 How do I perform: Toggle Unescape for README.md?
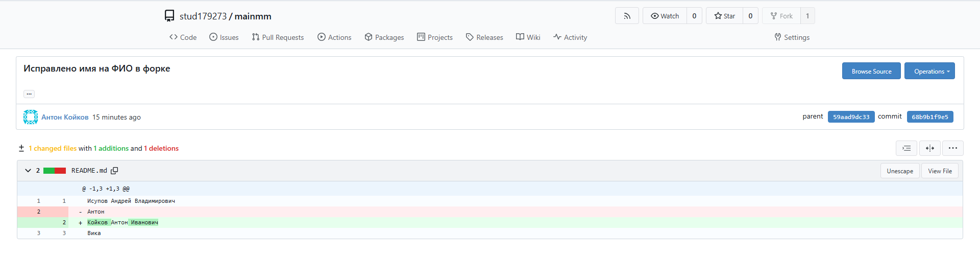tap(899, 171)
